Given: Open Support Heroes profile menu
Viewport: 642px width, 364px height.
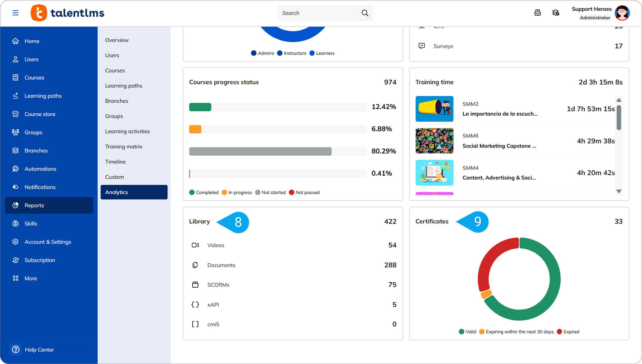Looking at the screenshot, I should pyautogui.click(x=622, y=13).
